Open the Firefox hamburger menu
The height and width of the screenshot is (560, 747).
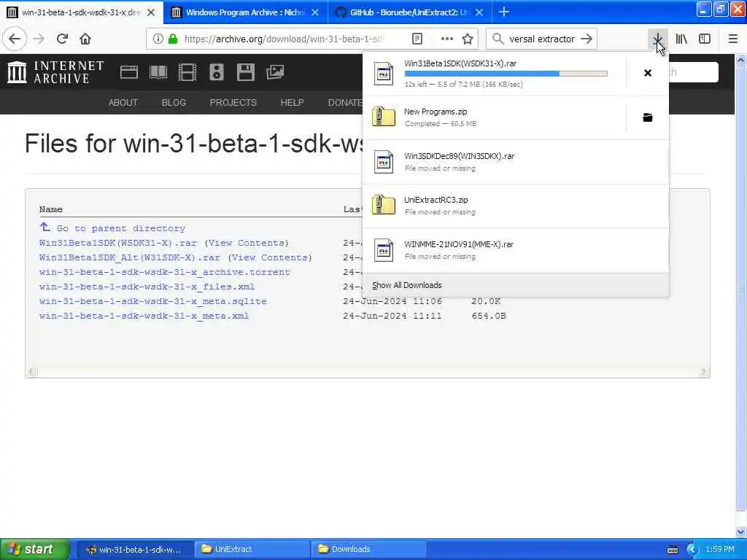click(x=733, y=39)
